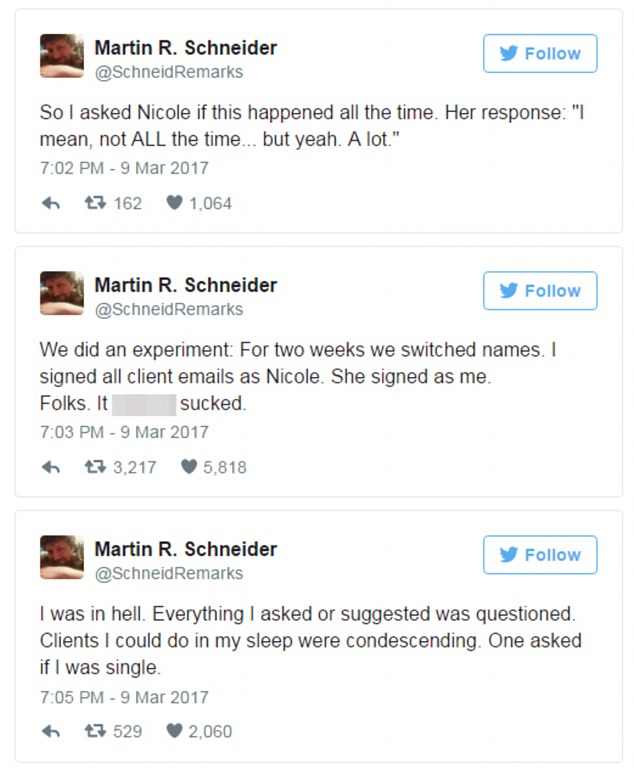Click the profile avatar on the third tweet
Viewport: 634px width, 775px height.
(x=62, y=557)
